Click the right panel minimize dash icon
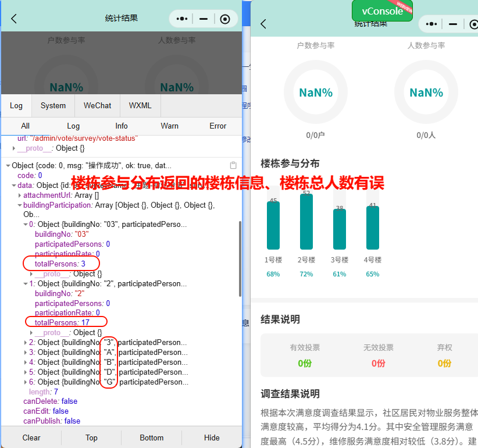This screenshot has width=478, height=448. point(453,24)
